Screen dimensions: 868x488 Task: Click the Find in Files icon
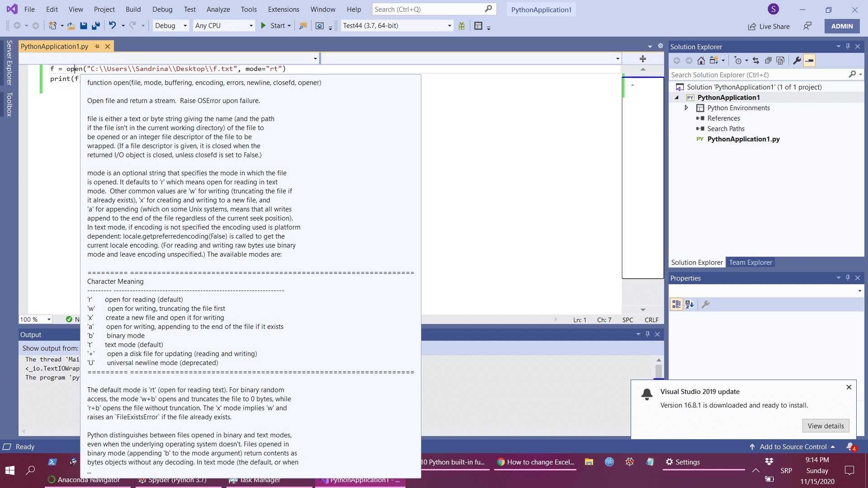click(x=303, y=26)
